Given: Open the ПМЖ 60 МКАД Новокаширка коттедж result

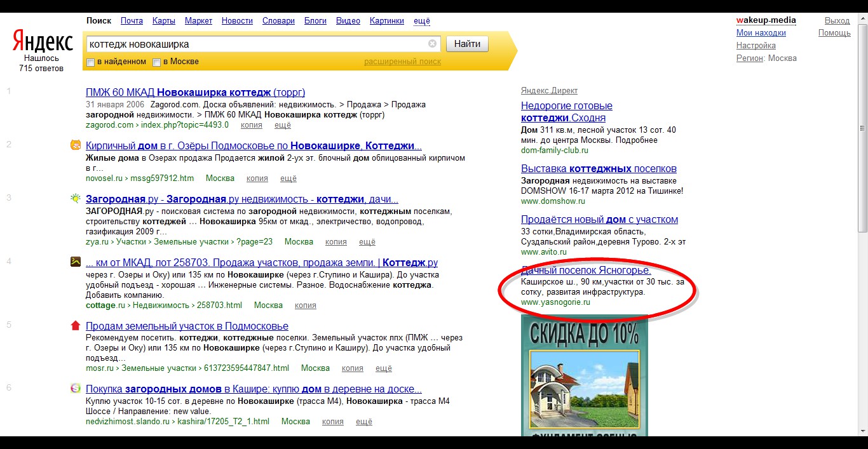Looking at the screenshot, I should click(x=196, y=92).
